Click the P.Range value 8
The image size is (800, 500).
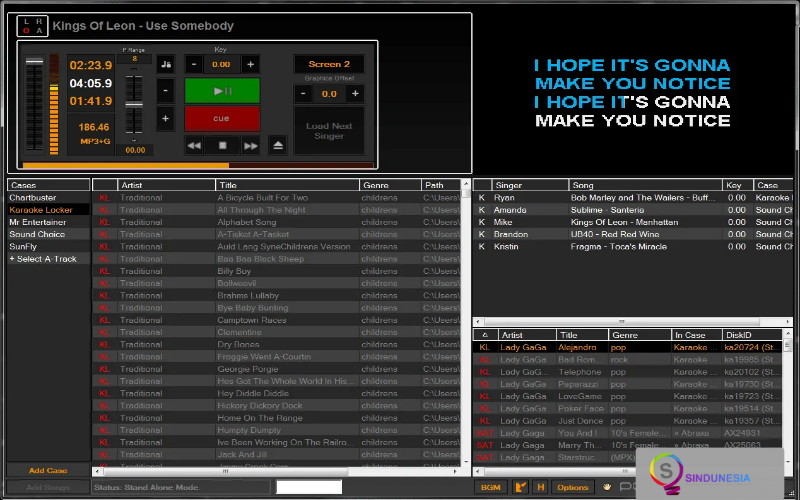(x=135, y=59)
